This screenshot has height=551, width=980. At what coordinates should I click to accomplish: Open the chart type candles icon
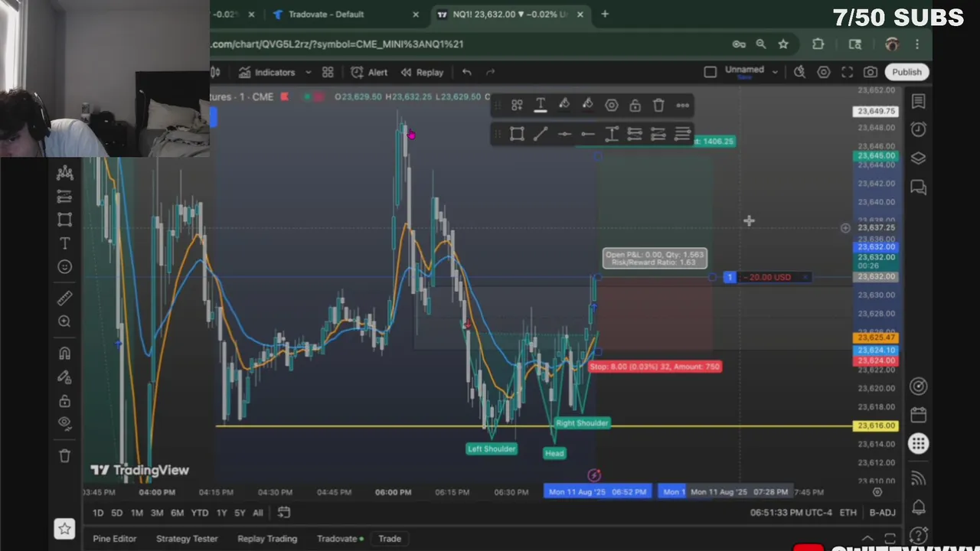pyautogui.click(x=216, y=72)
